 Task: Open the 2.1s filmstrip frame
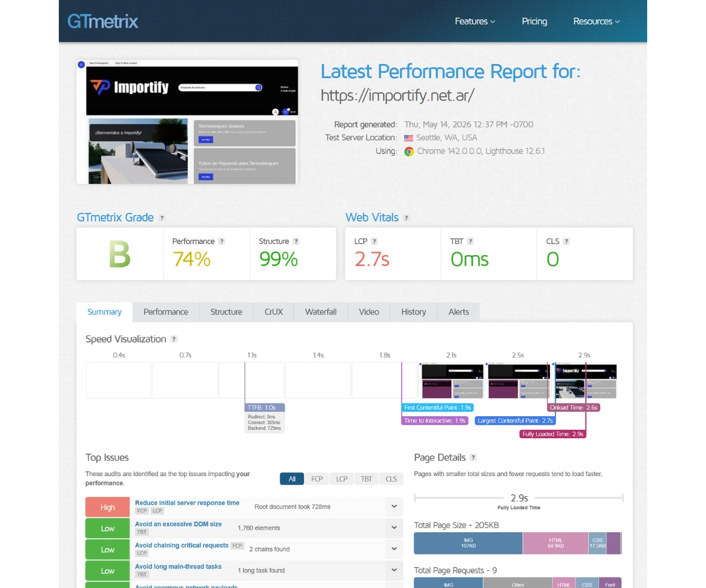451,380
